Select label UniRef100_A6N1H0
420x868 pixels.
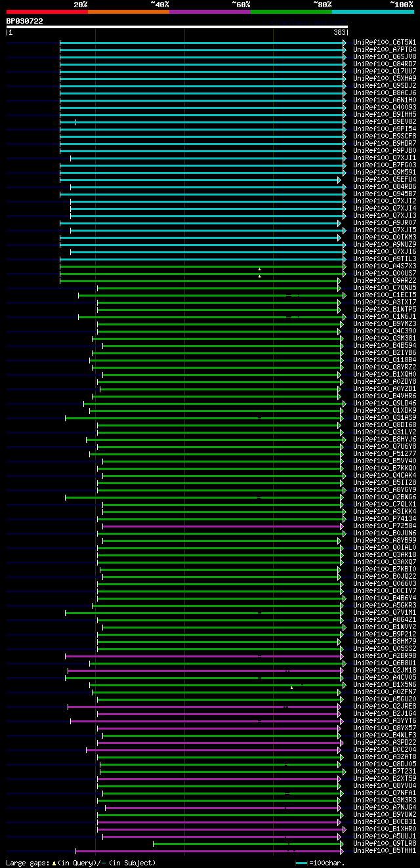click(x=385, y=100)
